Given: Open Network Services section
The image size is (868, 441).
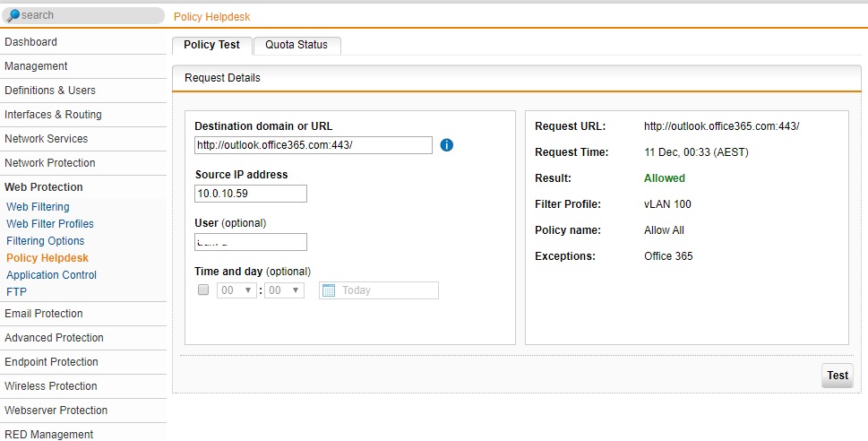Looking at the screenshot, I should (83, 139).
